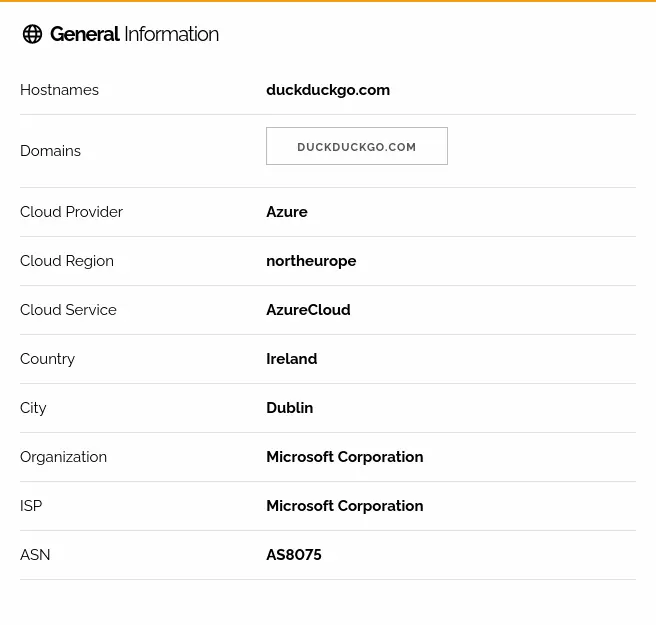This screenshot has width=656, height=625.
Task: Click the Cloud Region label
Action: coord(67,261)
